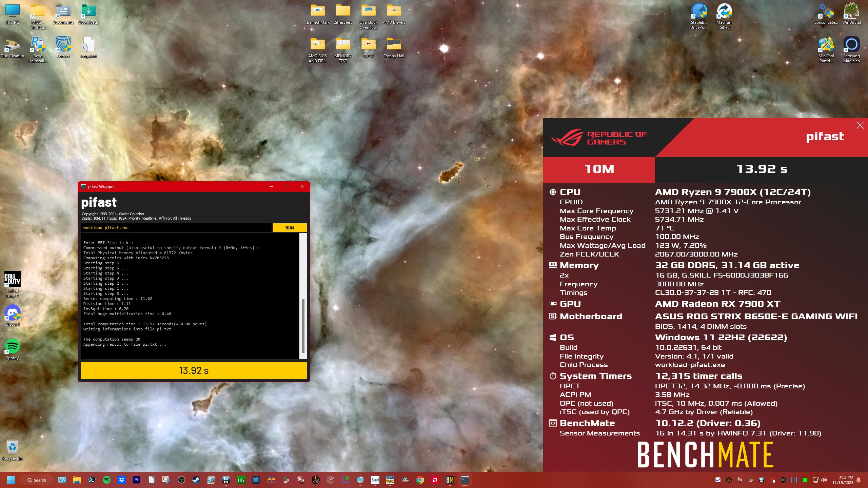Open Adobe Premiere Pro from the taskbar
868x488 pixels.
[137, 480]
